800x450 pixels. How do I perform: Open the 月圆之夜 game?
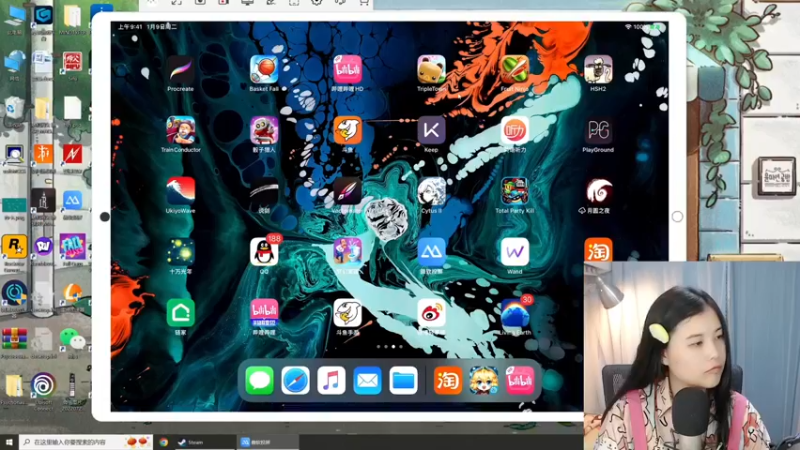598,191
